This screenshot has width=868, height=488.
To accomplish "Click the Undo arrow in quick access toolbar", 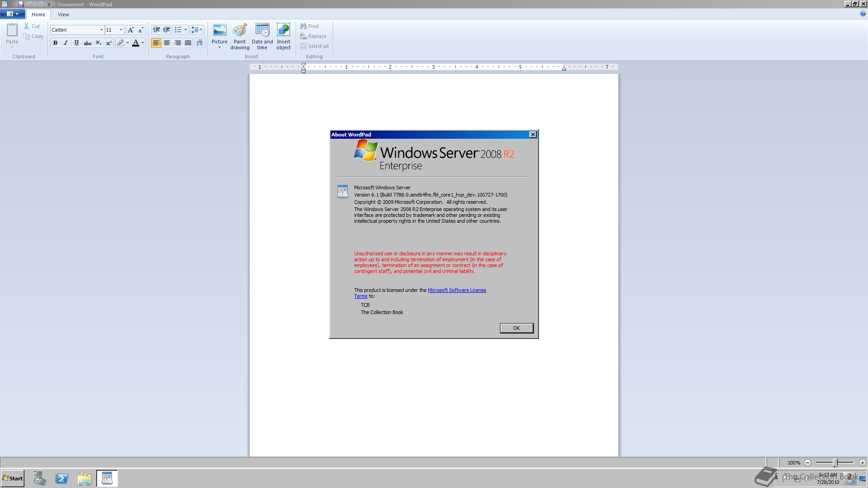I will pos(30,4).
